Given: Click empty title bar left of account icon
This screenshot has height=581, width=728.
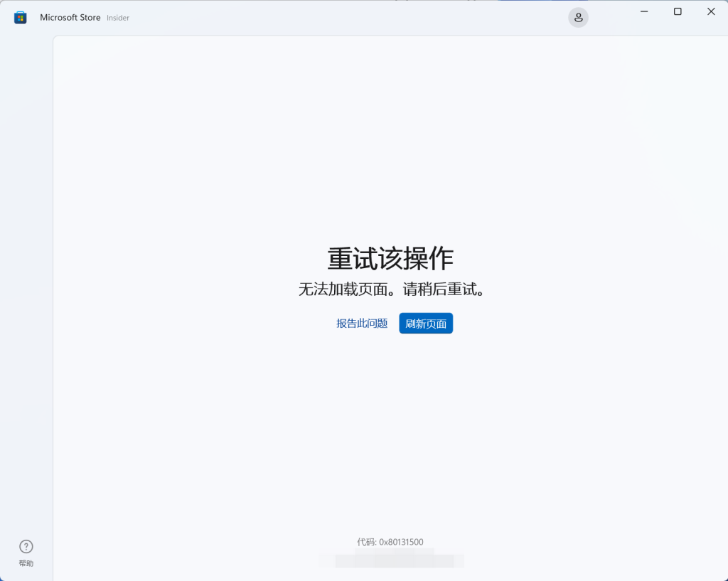Looking at the screenshot, I should click(x=355, y=17).
